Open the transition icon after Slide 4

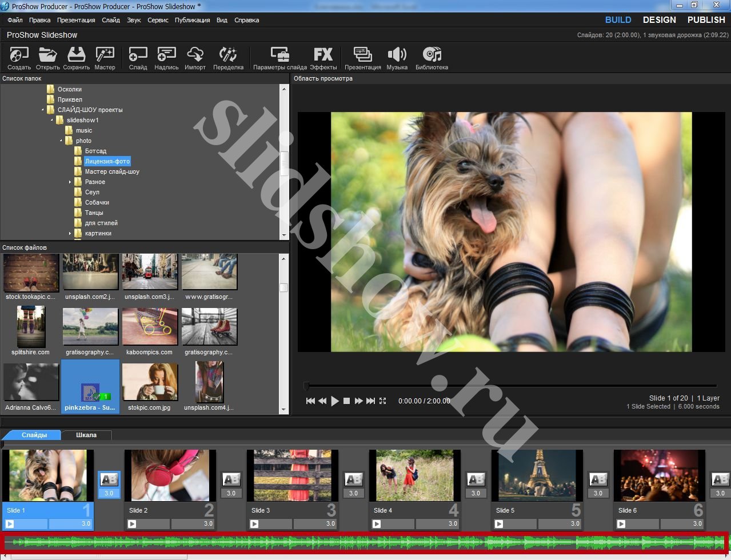(x=476, y=479)
